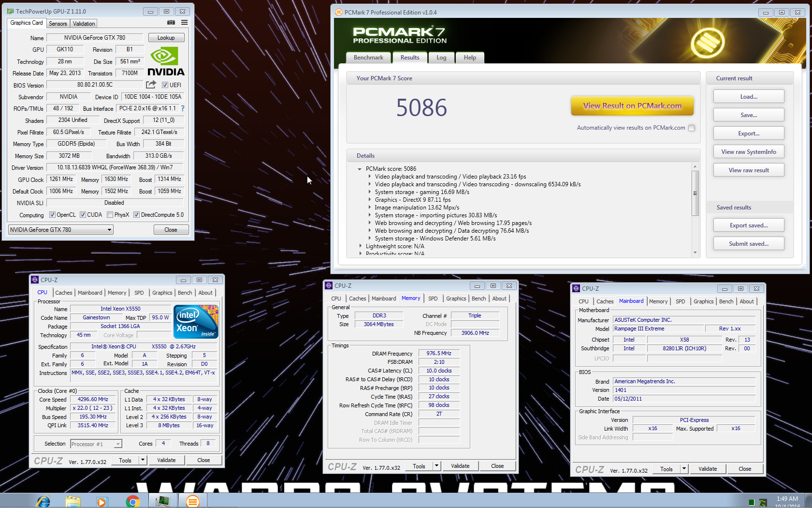Screen dimensions: 812x508
Task: Select SPD tab in Memory CPU-Z window
Action: pos(433,299)
